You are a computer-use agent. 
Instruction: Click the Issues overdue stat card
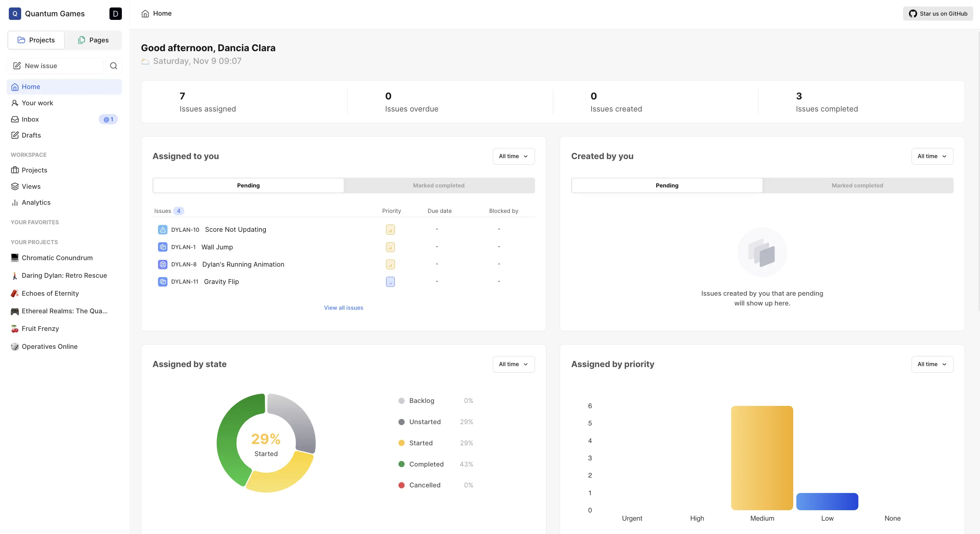450,102
